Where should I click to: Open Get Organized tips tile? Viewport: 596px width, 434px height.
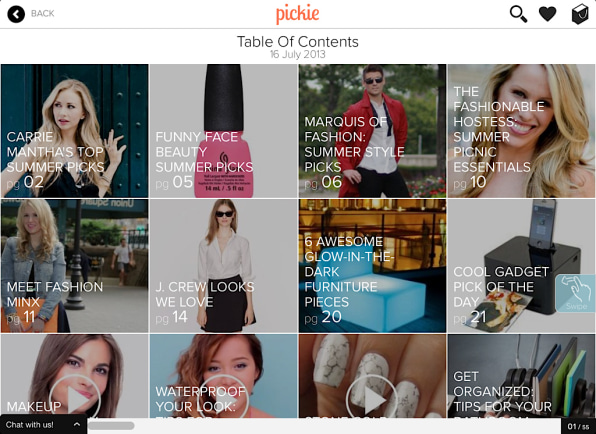522,376
